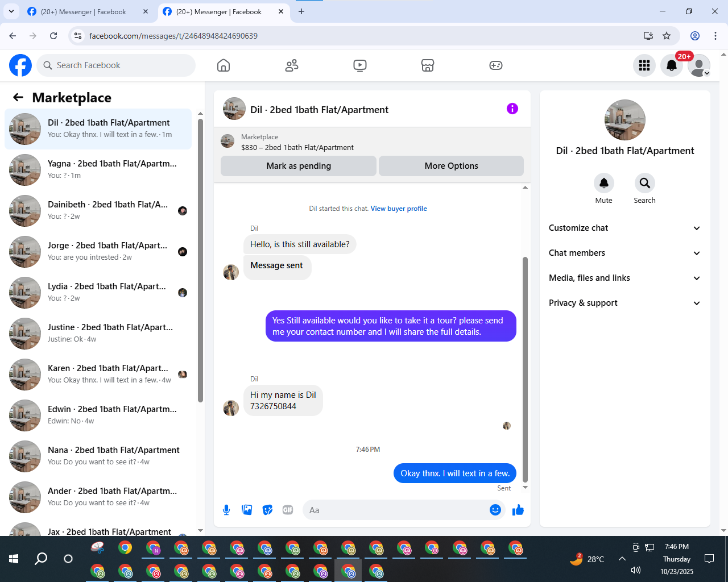
Task: Expand Customize chat section
Action: coord(624,228)
